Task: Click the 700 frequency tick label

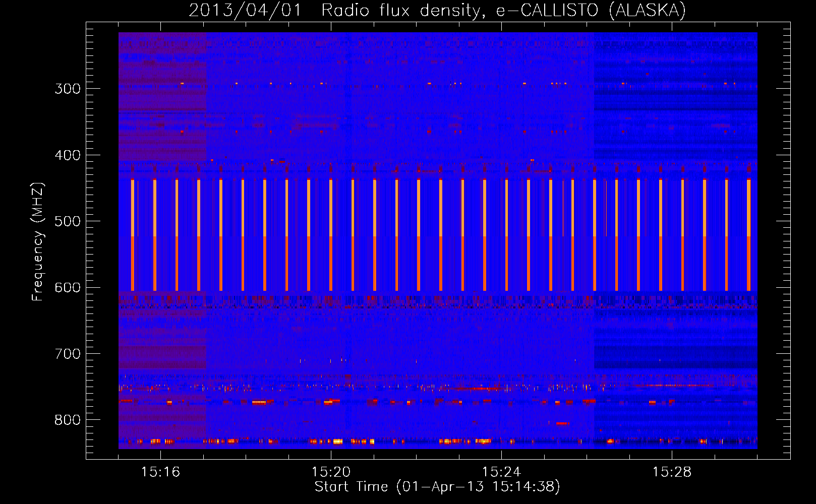Action: click(68, 354)
